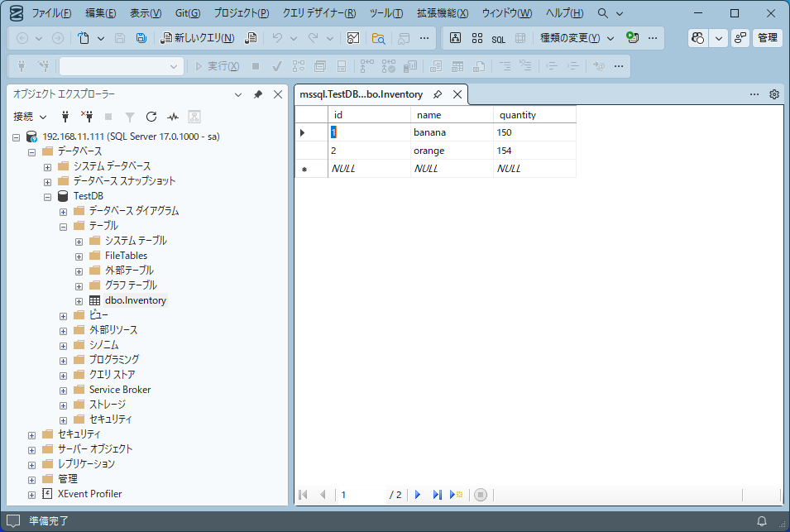Toggle the diagram pane display
Screen dimensions: 790x532
455,38
